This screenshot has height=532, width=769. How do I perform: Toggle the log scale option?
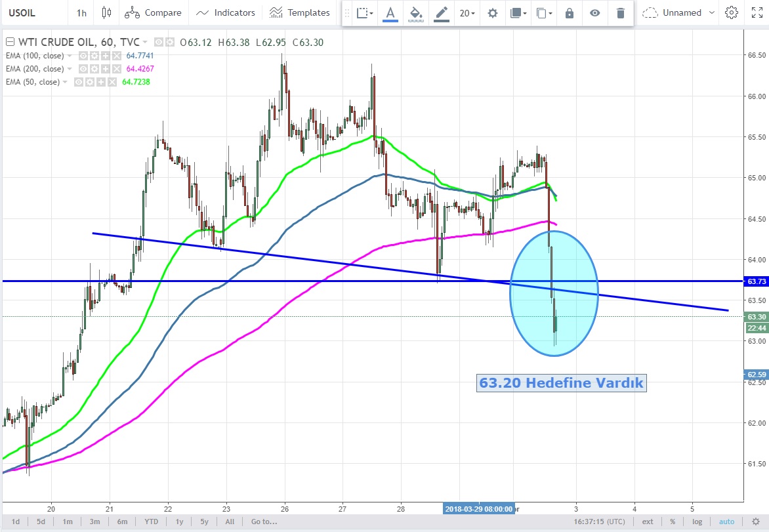[x=697, y=522]
